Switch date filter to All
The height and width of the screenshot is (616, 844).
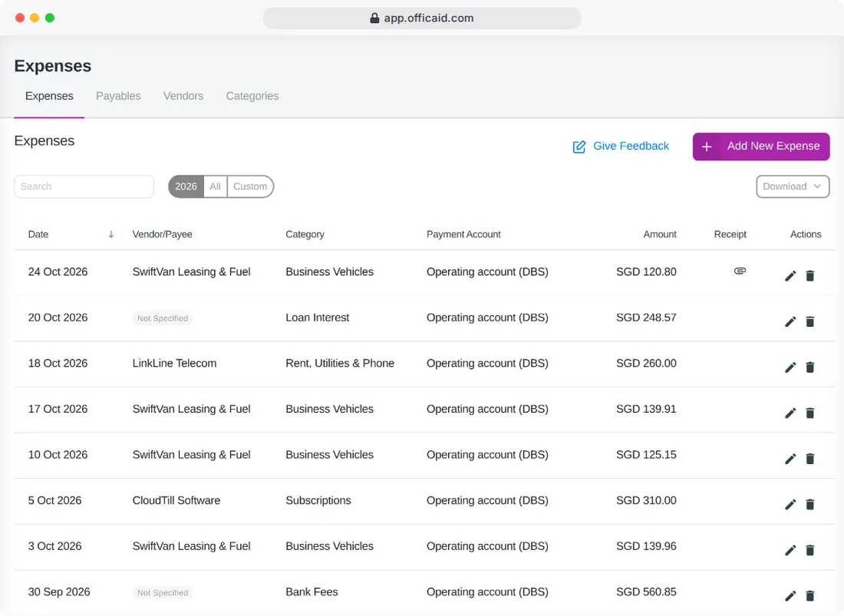point(216,186)
